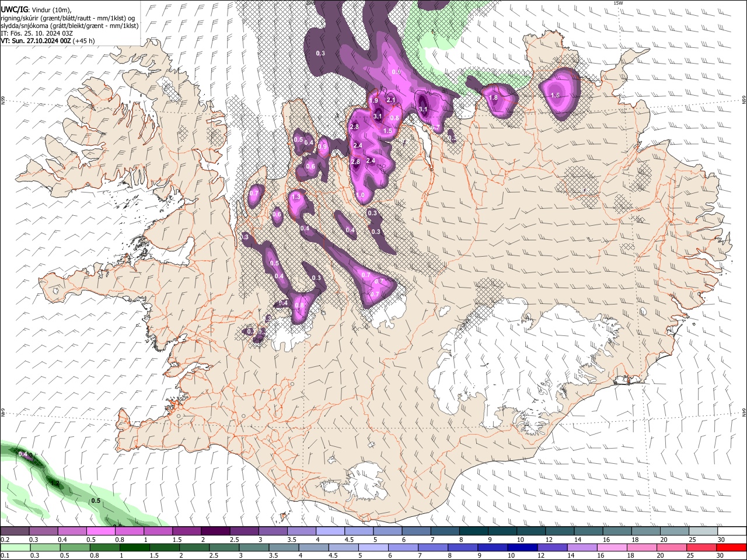Select the '1.3' value in the pink blob
This screenshot has width=747, height=560.
(296, 197)
